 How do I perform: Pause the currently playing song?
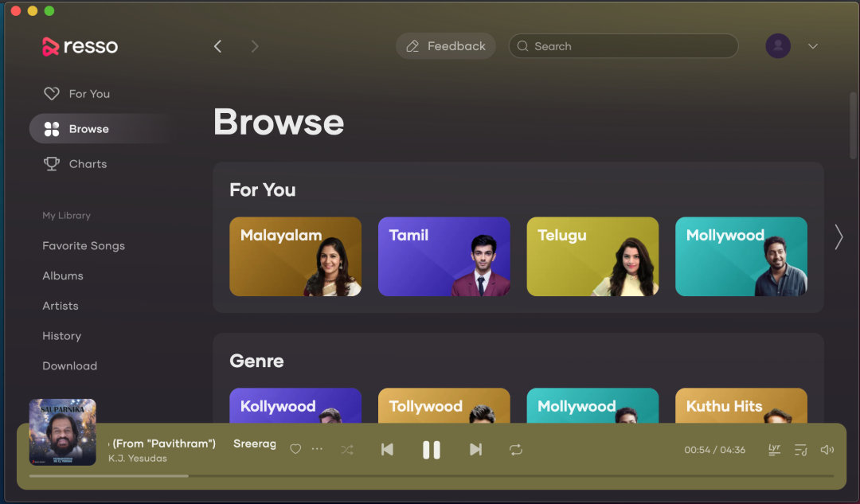click(431, 450)
